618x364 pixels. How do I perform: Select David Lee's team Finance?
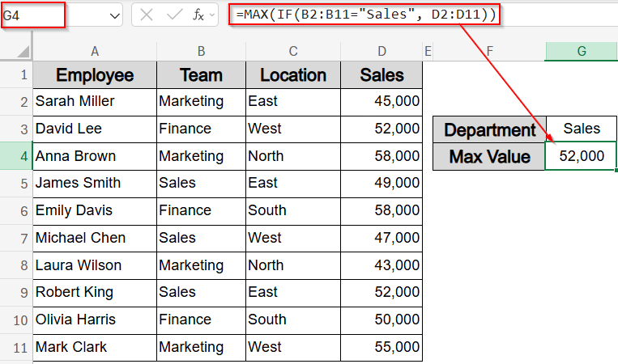point(201,129)
